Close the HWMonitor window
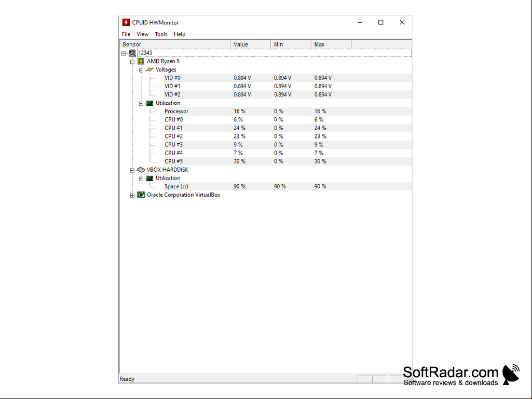Image resolution: width=532 pixels, height=399 pixels. click(402, 22)
